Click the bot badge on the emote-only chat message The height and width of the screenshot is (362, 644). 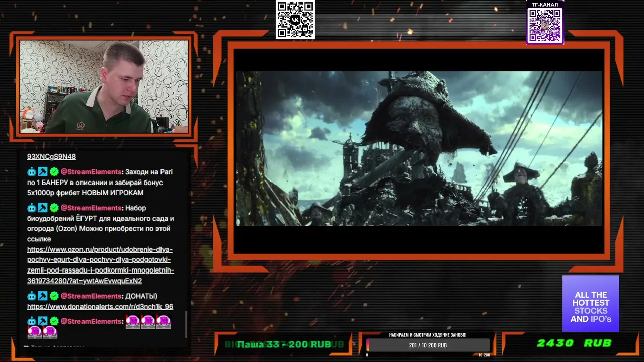(x=32, y=321)
